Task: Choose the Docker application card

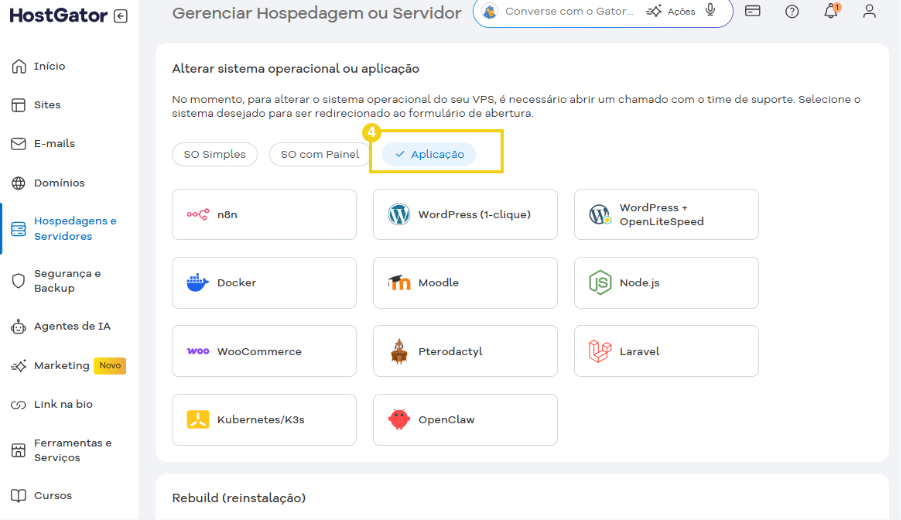Action: click(x=264, y=283)
